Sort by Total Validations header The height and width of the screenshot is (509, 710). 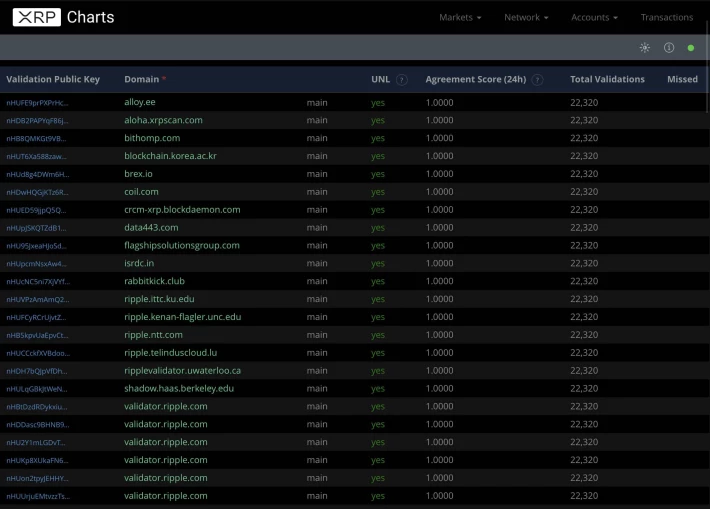(x=607, y=79)
